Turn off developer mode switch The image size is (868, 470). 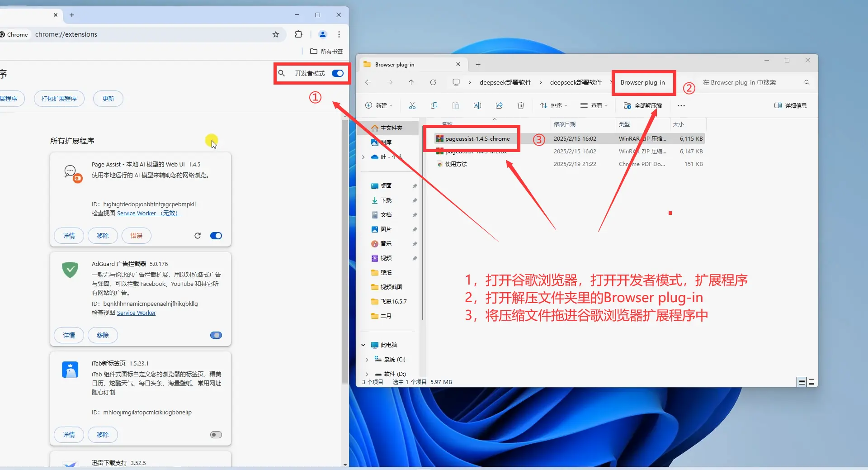338,73
